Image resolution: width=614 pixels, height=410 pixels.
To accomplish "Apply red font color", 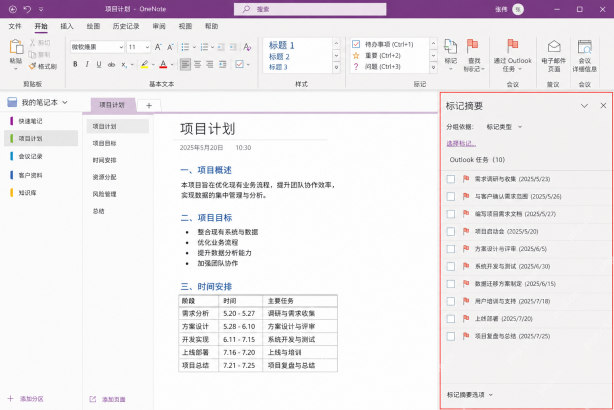I will coord(163,64).
